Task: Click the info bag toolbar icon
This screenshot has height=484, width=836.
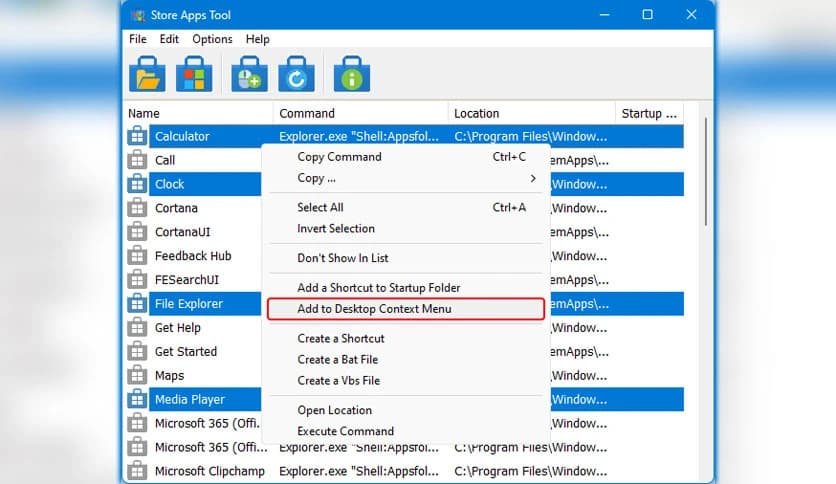Action: (352, 74)
